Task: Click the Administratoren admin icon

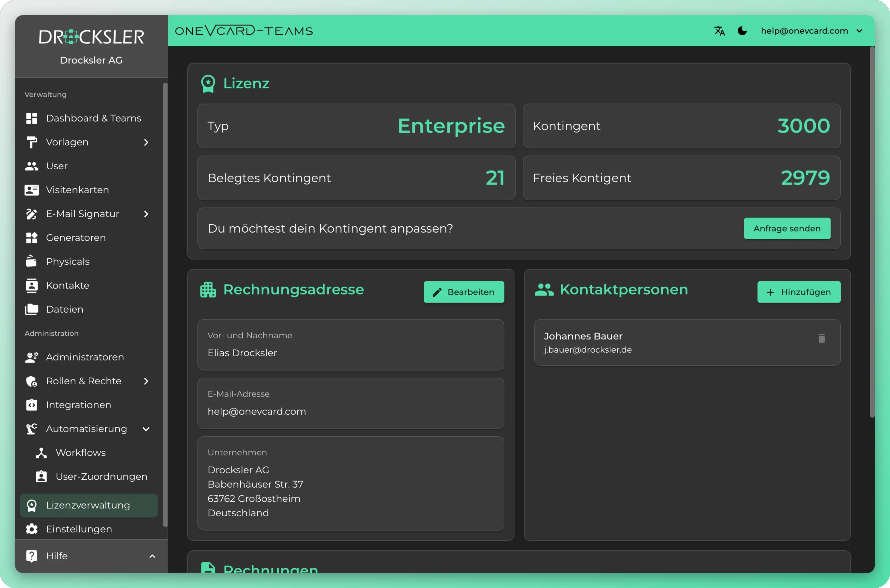Action: pos(32,357)
